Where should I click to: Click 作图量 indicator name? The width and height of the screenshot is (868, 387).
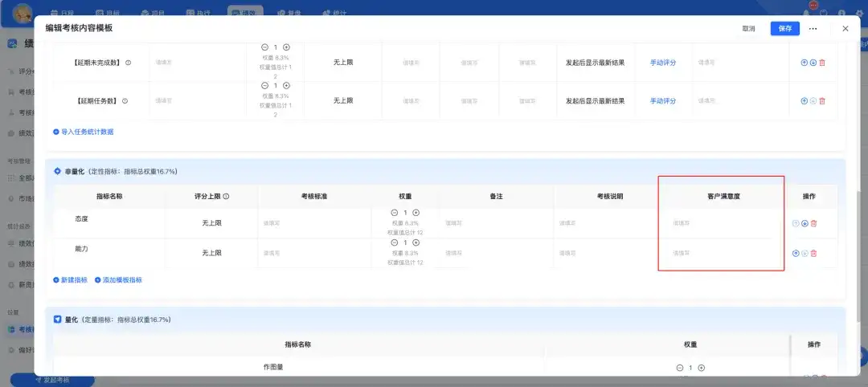point(273,367)
